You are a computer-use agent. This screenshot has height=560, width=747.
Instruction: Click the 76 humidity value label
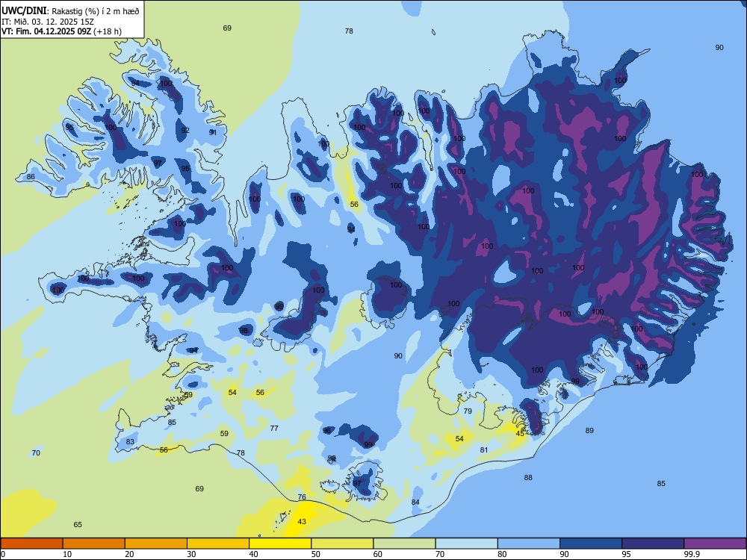(302, 497)
